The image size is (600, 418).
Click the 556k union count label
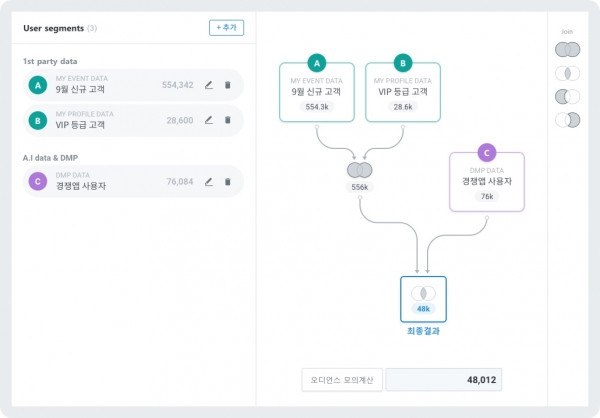pyautogui.click(x=360, y=187)
